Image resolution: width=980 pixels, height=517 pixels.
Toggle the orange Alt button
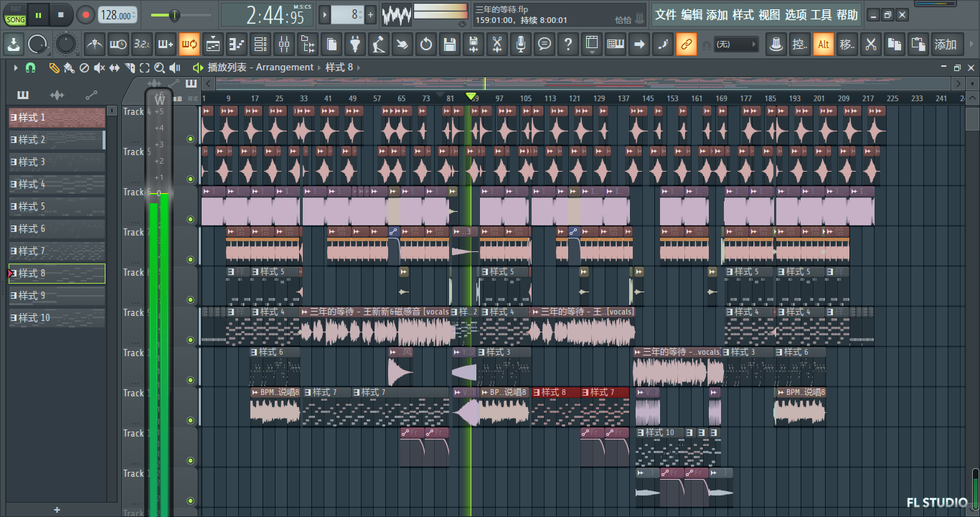click(823, 45)
